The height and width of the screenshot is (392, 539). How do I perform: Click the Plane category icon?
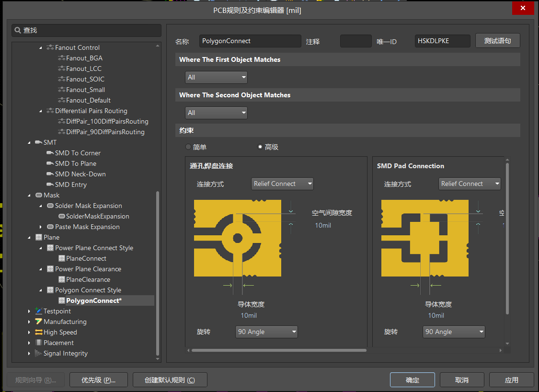pyautogui.click(x=39, y=237)
